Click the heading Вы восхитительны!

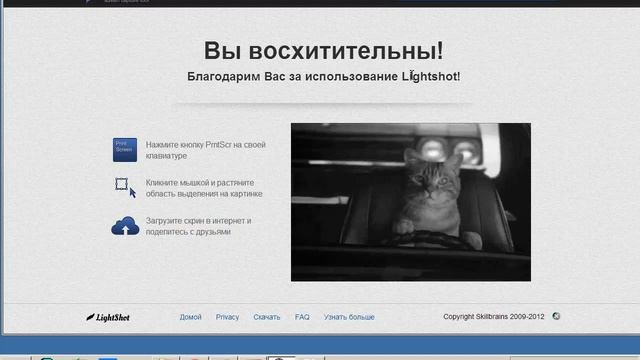click(323, 51)
